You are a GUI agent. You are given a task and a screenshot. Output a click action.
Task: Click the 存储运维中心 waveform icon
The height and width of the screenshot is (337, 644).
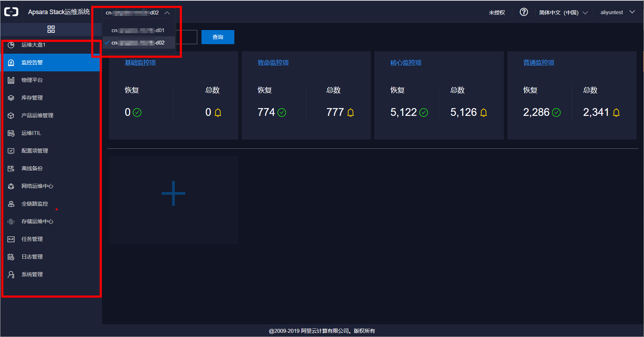[x=11, y=221]
